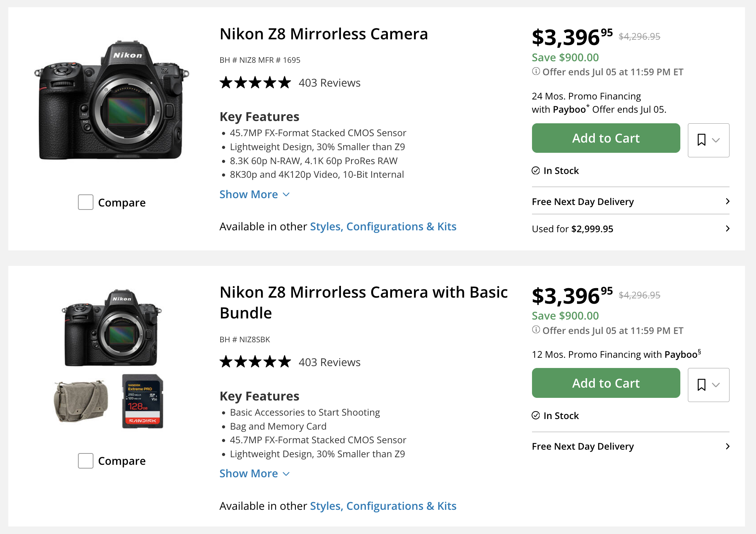
Task: Open arrow beside first Free Next Day Delivery
Action: pyautogui.click(x=727, y=201)
